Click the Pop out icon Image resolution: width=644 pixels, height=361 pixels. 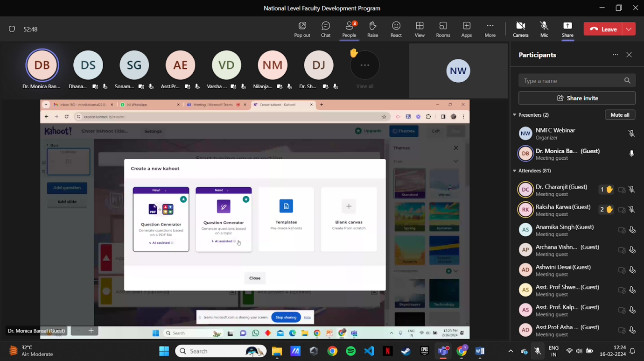click(x=302, y=26)
